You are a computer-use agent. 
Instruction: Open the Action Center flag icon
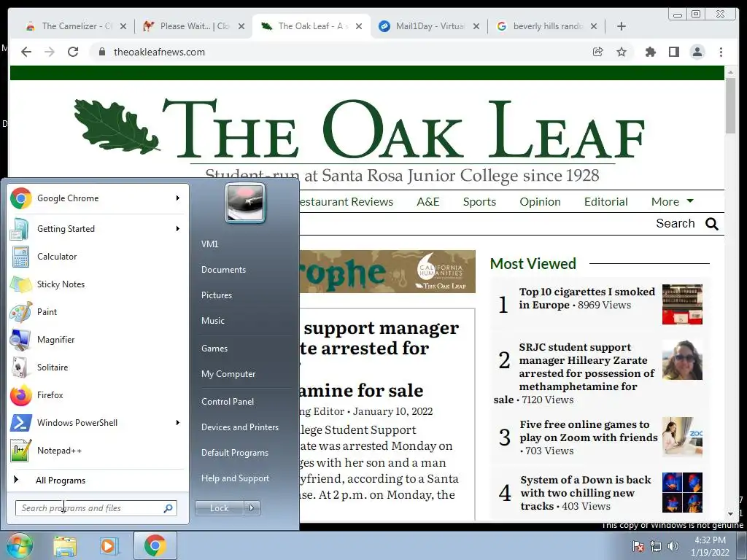[638, 546]
